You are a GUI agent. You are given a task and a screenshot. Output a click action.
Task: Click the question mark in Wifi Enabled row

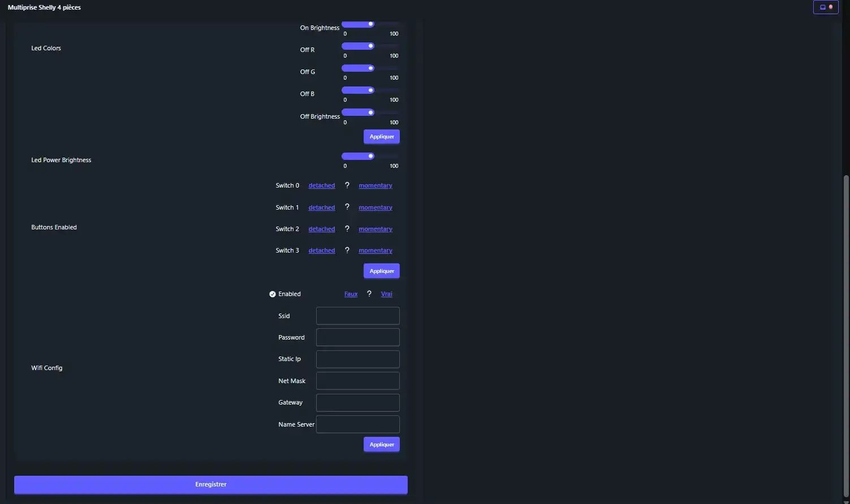click(369, 294)
